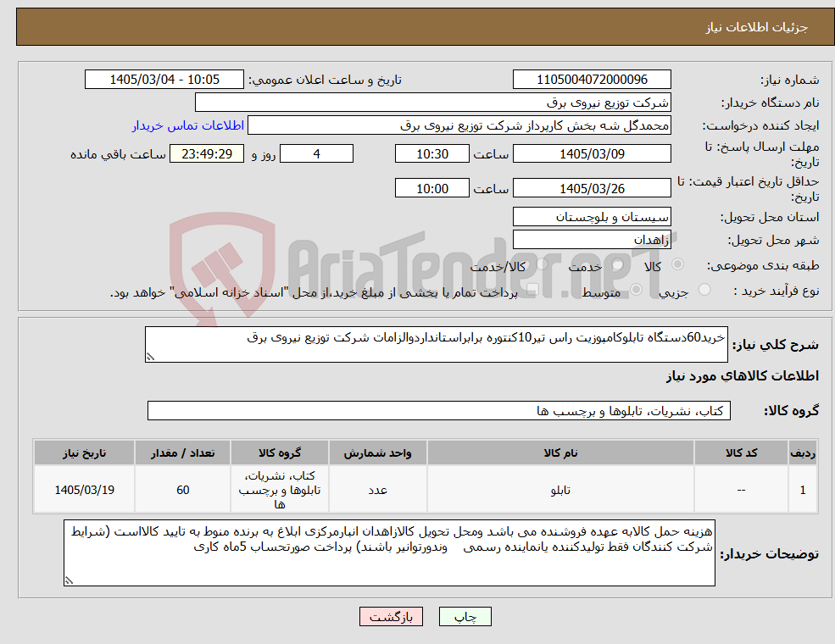Click the ردیف column header
This screenshot has height=644, width=835.
click(x=803, y=453)
